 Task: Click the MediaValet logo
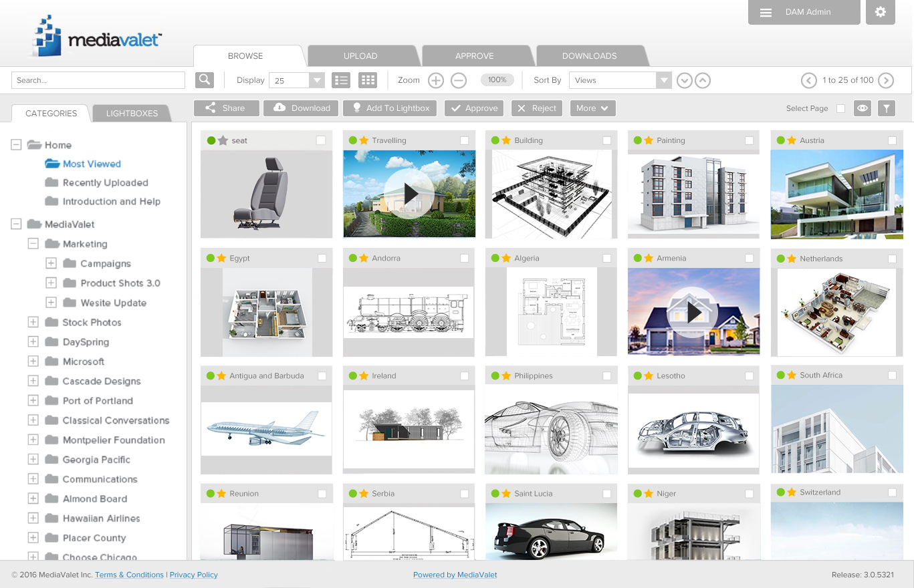96,37
